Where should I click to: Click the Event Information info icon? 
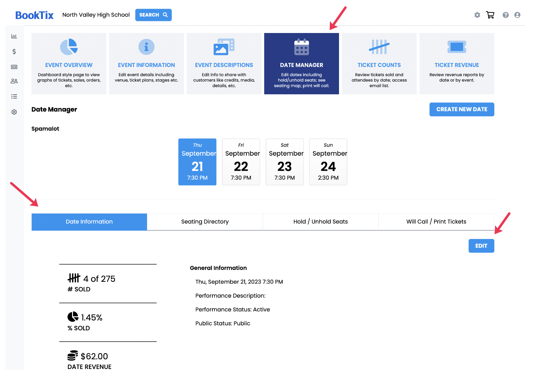click(x=146, y=47)
